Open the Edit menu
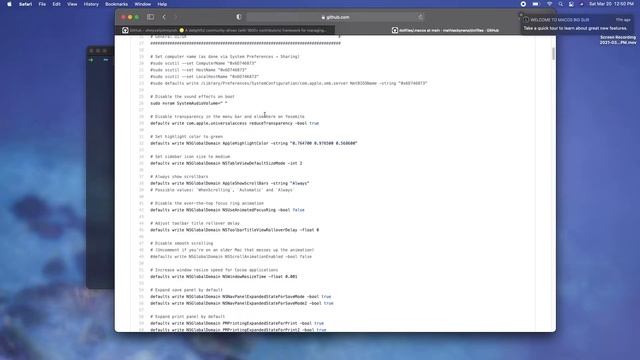Image resolution: width=640 pixels, height=360 pixels. pos(56,4)
